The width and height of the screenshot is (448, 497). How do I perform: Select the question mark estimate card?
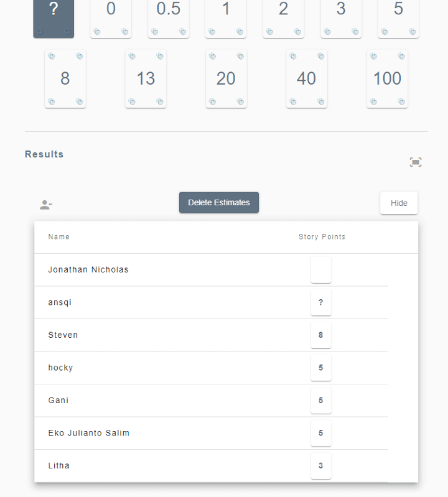tap(54, 19)
